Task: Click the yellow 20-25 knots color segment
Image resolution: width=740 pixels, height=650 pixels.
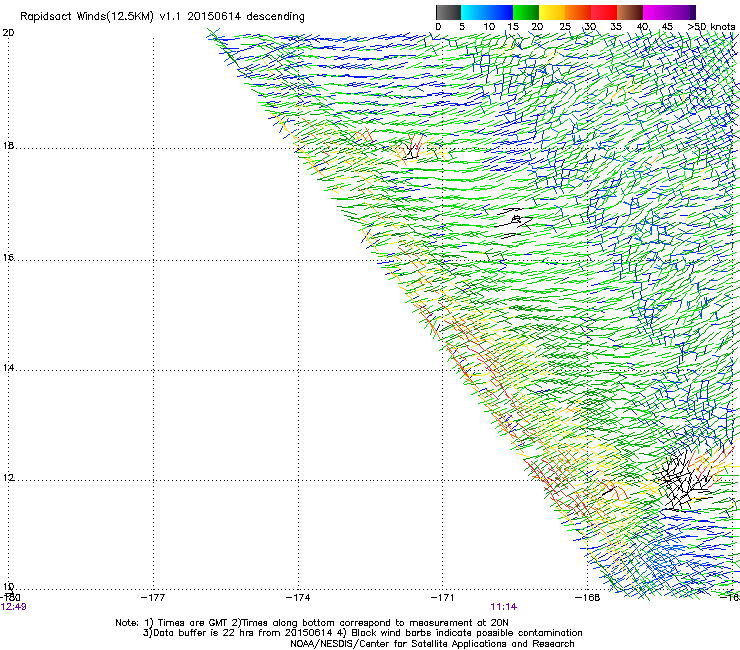Action: [x=552, y=12]
